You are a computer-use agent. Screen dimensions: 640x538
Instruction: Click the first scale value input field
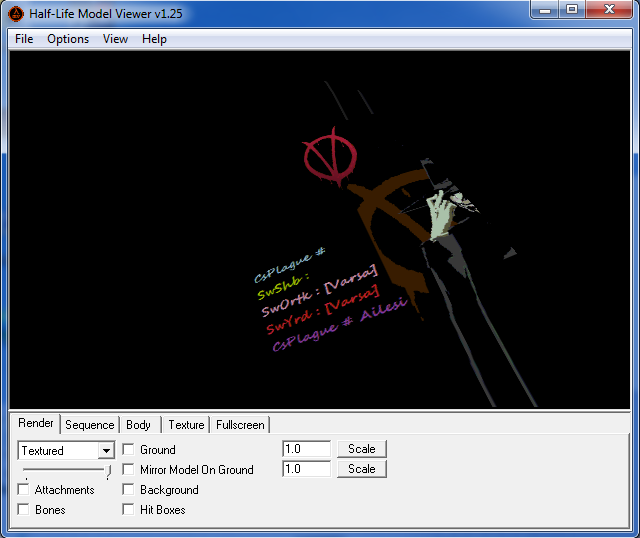[306, 449]
